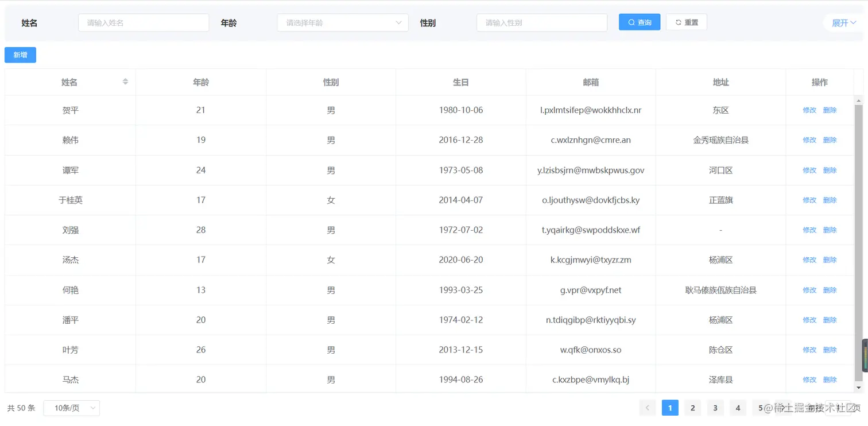Click the address cell 泽库县
Image resolution: width=868 pixels, height=426 pixels.
pos(720,380)
